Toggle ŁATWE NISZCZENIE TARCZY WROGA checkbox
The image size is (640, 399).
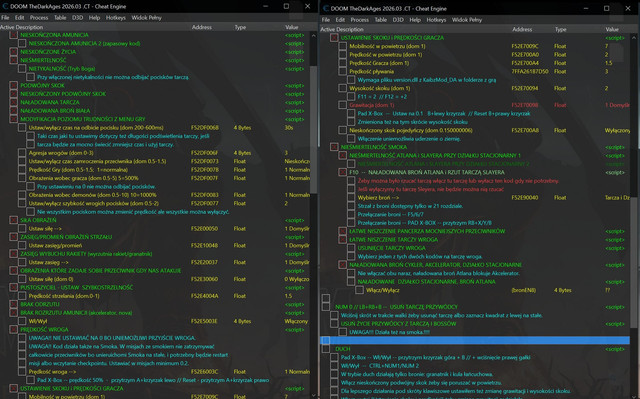342,239
